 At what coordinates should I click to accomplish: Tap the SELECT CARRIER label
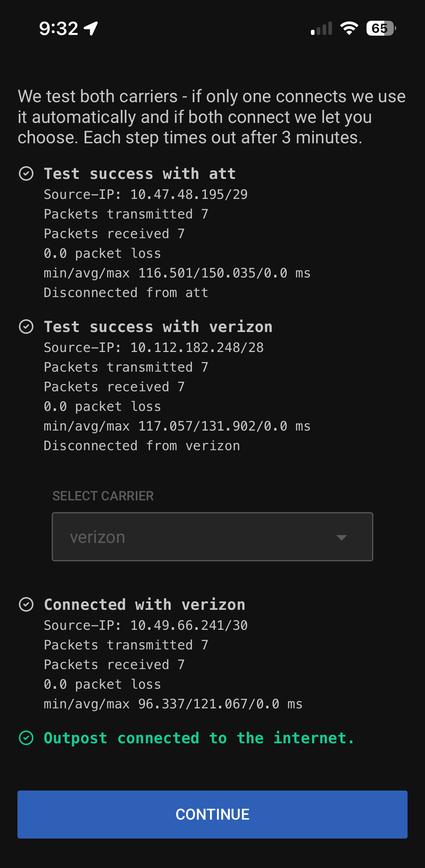point(103,496)
